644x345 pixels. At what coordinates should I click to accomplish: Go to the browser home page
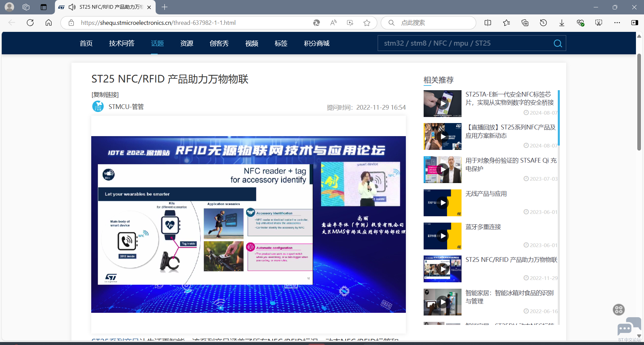(49, 22)
